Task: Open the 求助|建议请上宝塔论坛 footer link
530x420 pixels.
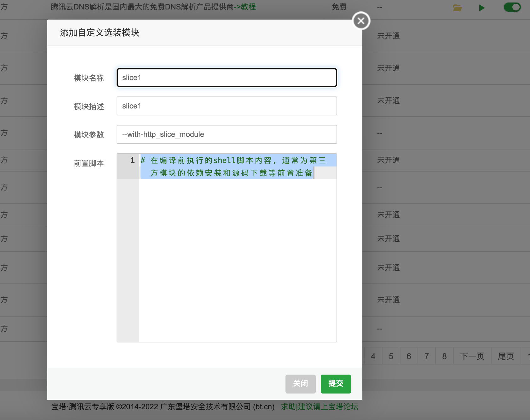Action: click(320, 407)
